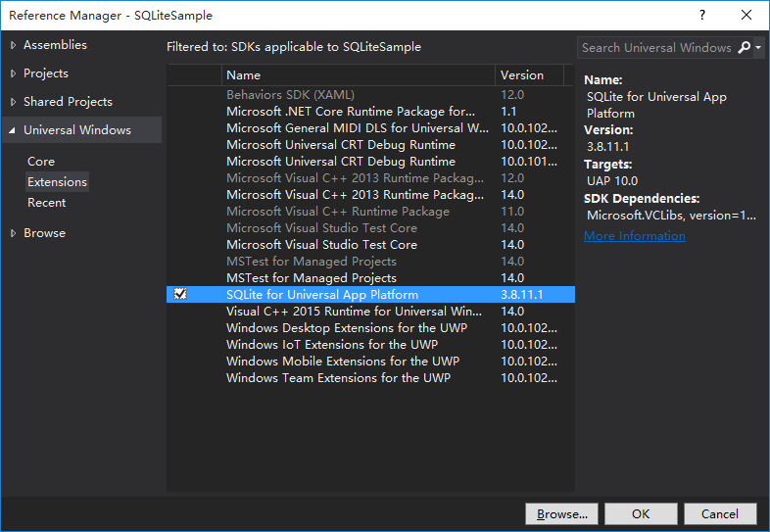
Task: Click the Cancel button
Action: click(x=720, y=513)
